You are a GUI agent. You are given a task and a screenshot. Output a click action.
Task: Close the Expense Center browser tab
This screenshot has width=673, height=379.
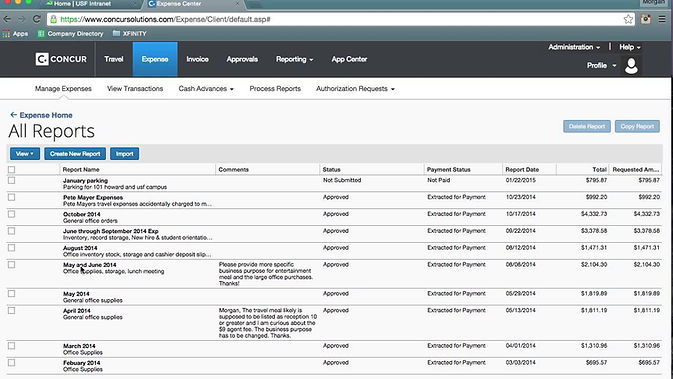(237, 3)
